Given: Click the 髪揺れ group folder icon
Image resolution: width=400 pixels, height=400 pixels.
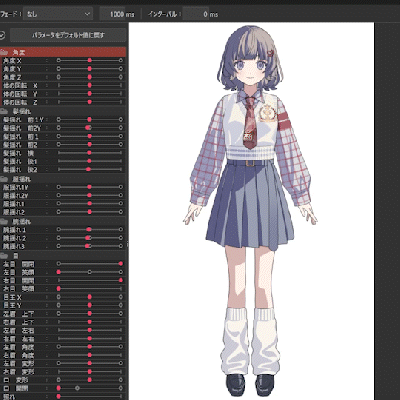Looking at the screenshot, I should click(x=4, y=111).
